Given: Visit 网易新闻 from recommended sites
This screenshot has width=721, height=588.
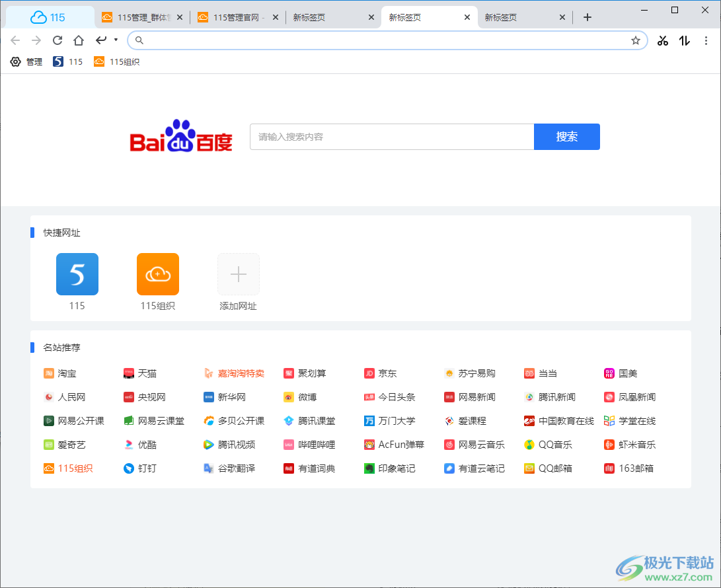Looking at the screenshot, I should tap(470, 397).
